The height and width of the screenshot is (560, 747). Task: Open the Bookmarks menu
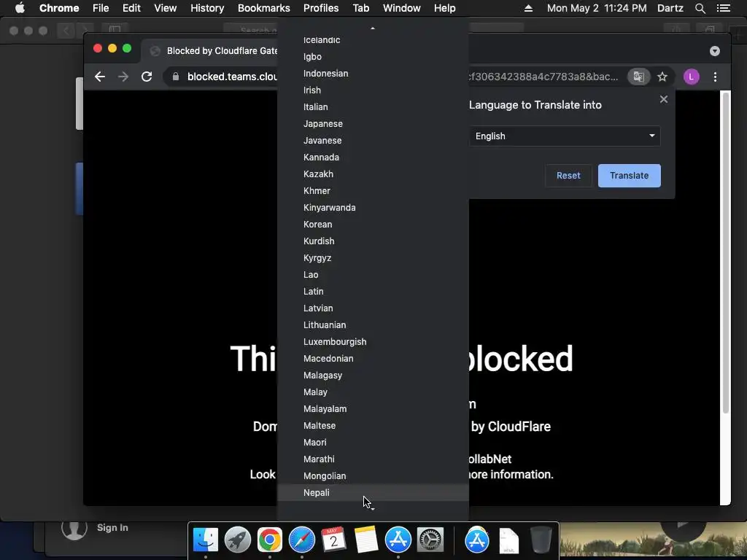(x=264, y=8)
